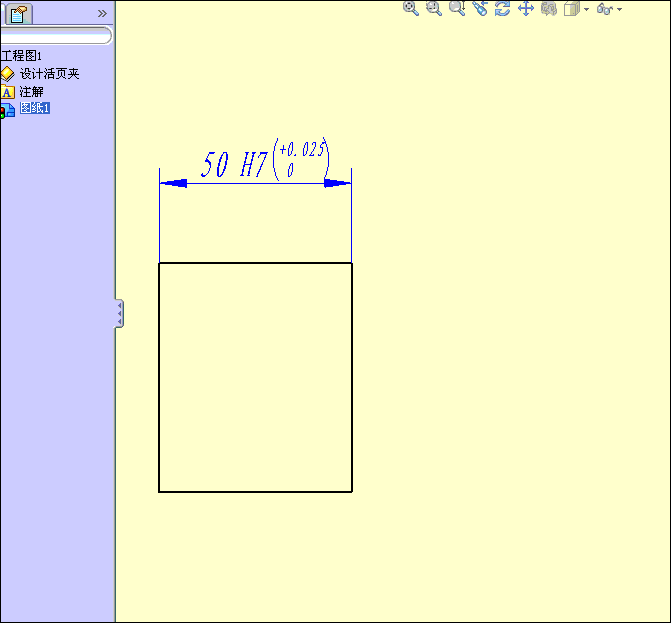Select the right dimension arrowhead
The width and height of the screenshot is (671, 623).
pyautogui.click(x=337, y=183)
